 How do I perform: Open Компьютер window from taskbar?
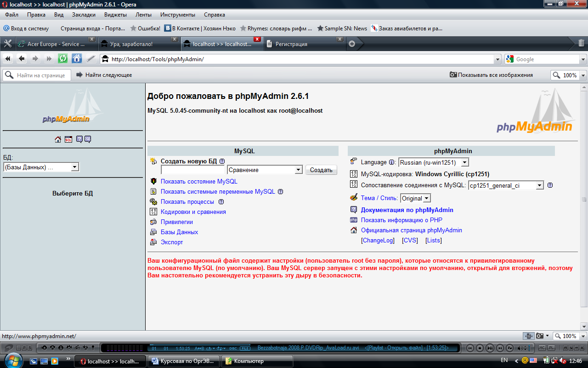pyautogui.click(x=257, y=362)
